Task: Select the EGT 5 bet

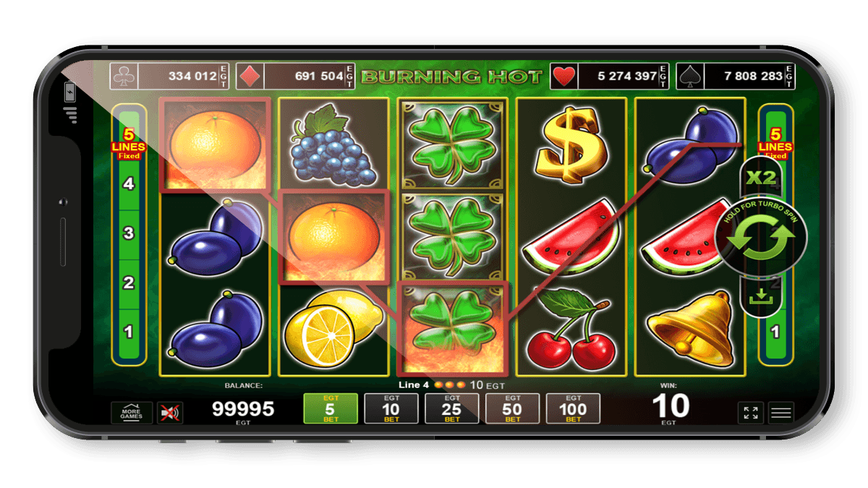Action: 331,408
